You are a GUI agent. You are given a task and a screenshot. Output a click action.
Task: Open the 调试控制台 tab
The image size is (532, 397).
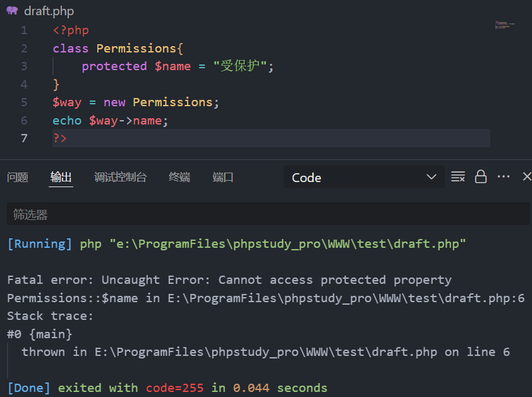point(120,177)
